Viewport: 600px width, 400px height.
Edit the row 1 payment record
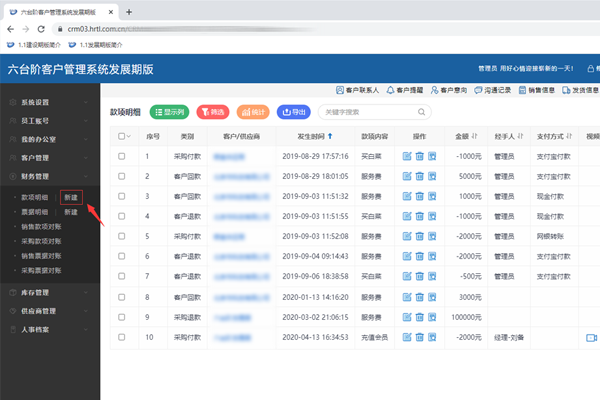(x=407, y=156)
